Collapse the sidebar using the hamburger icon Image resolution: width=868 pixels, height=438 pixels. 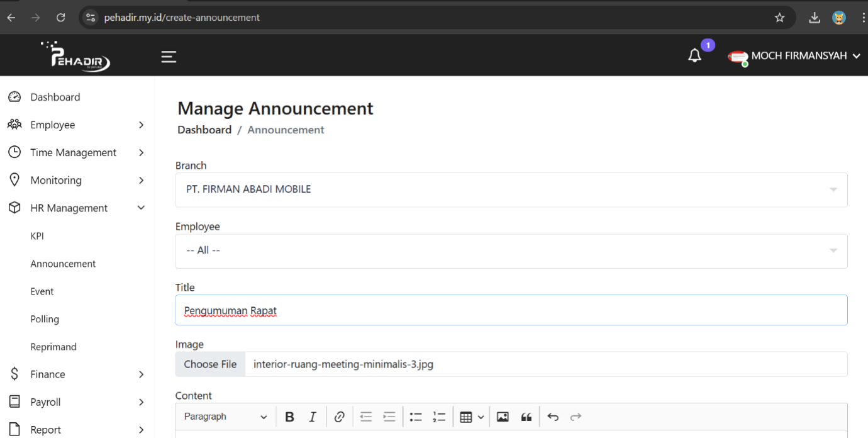169,56
